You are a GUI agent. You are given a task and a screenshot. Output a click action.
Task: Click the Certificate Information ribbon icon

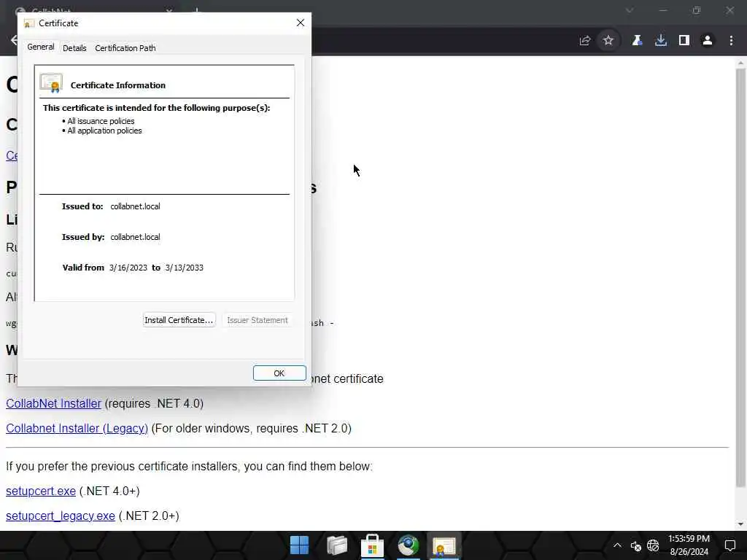pos(52,83)
